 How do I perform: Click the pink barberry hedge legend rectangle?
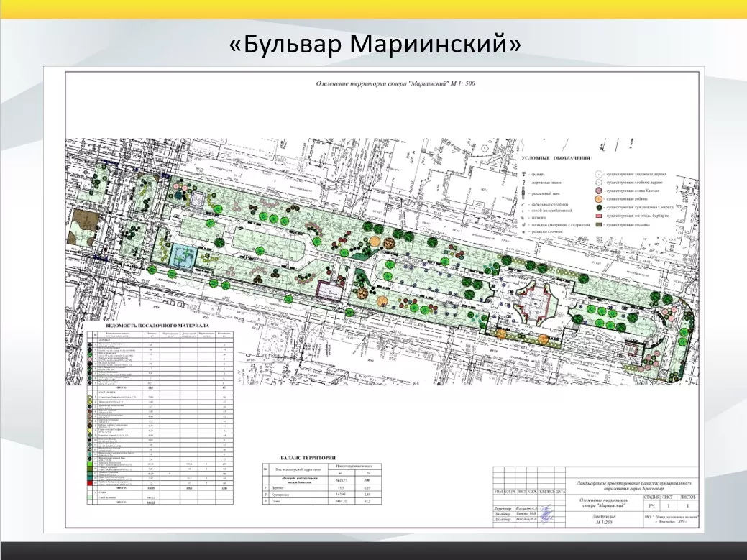click(597, 216)
